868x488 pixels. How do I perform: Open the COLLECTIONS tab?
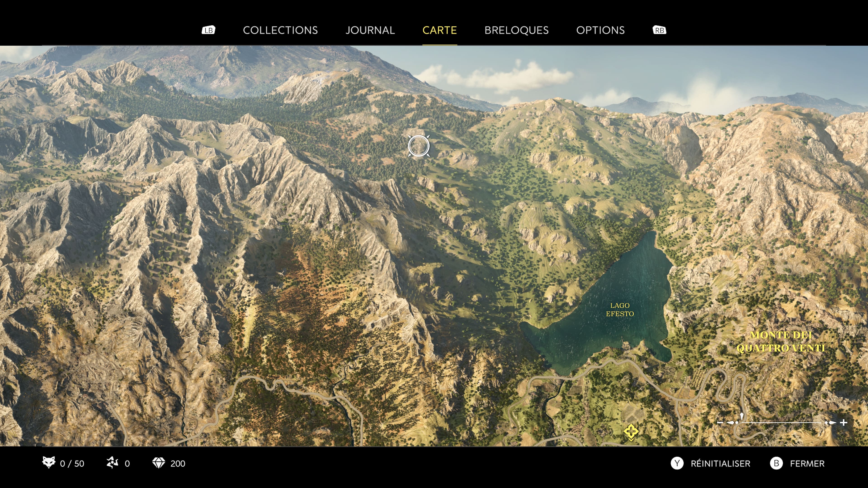(x=280, y=30)
